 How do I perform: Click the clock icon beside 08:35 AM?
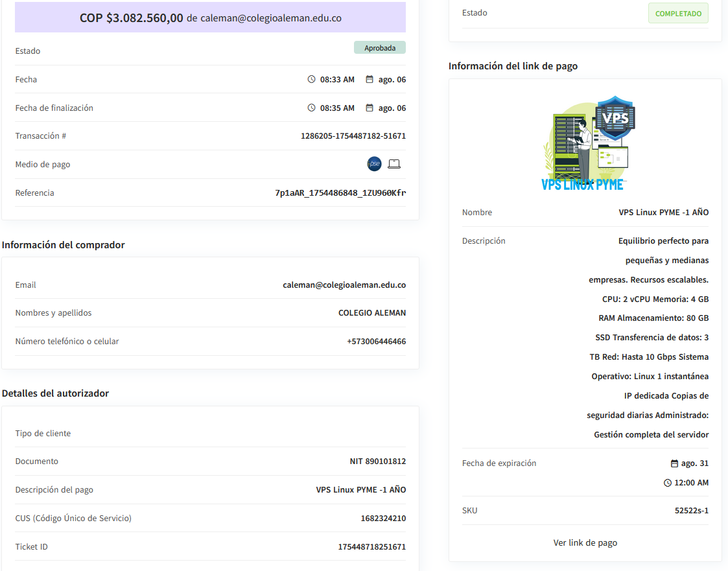click(x=311, y=108)
